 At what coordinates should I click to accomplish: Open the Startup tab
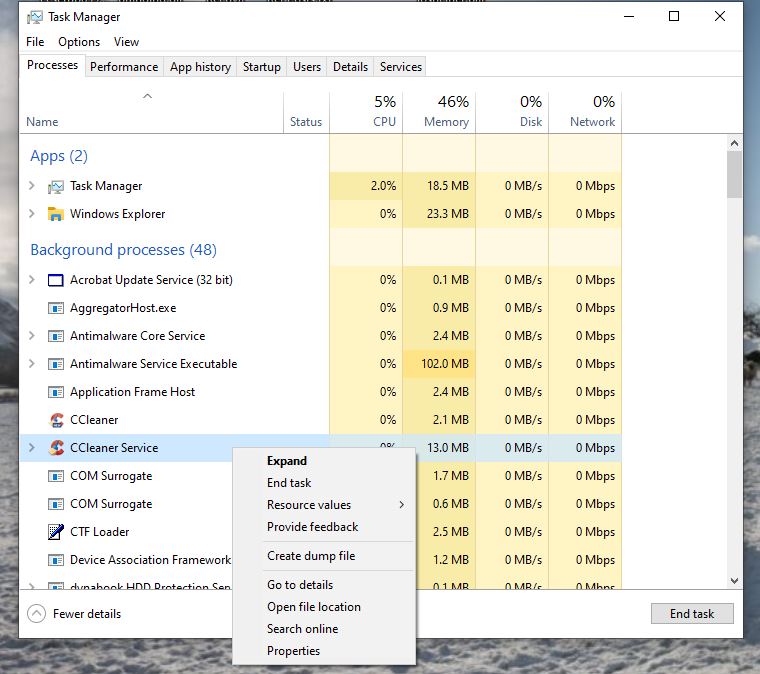click(261, 67)
